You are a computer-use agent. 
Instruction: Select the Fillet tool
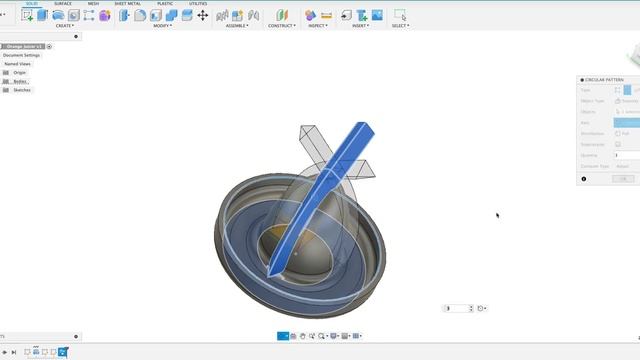140,16
